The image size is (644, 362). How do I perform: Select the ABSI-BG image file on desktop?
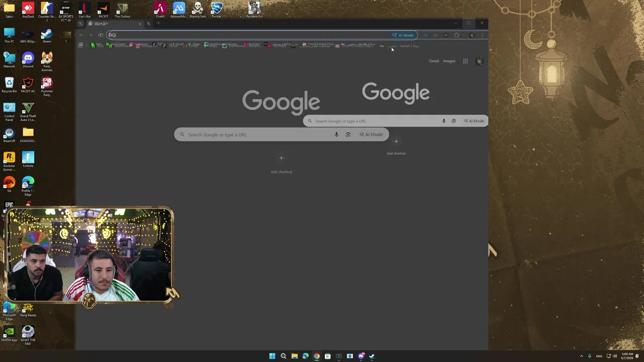coord(28,35)
